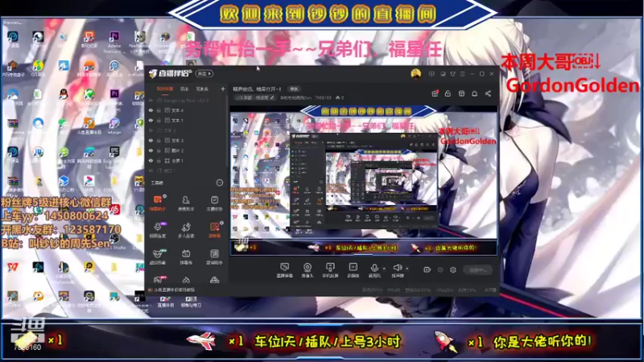
Task: Click the stream preview canvas
Action: (364, 180)
